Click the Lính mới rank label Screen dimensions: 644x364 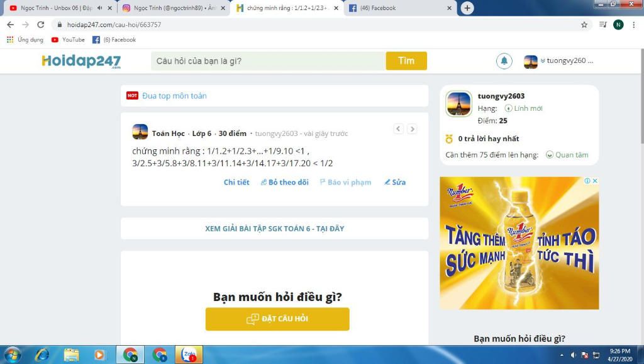pyautogui.click(x=524, y=108)
